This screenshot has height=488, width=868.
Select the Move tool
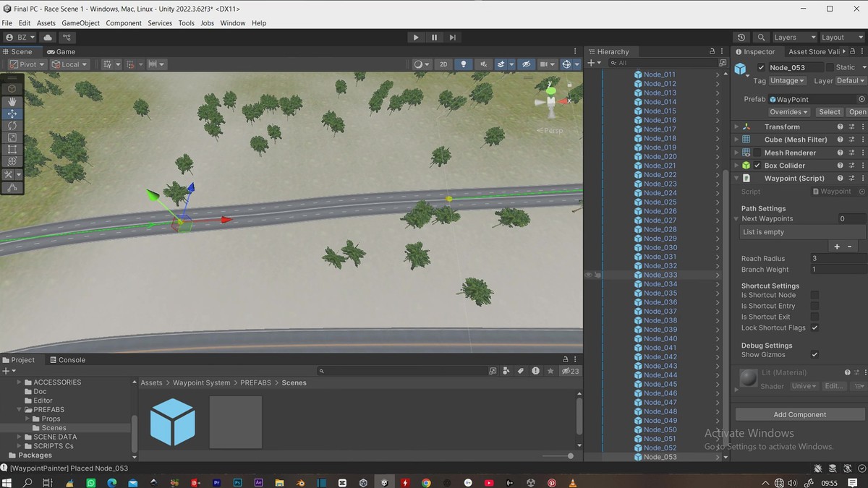tap(12, 114)
